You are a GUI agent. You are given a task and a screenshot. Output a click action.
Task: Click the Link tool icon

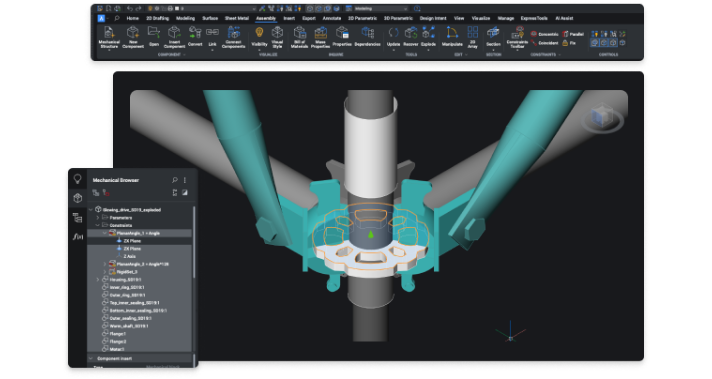(x=212, y=33)
